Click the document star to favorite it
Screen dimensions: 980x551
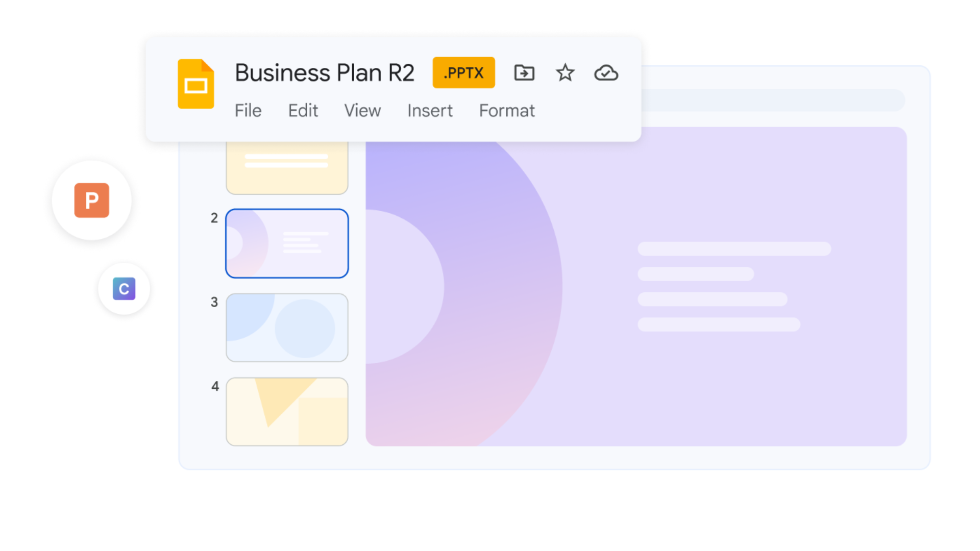(565, 73)
